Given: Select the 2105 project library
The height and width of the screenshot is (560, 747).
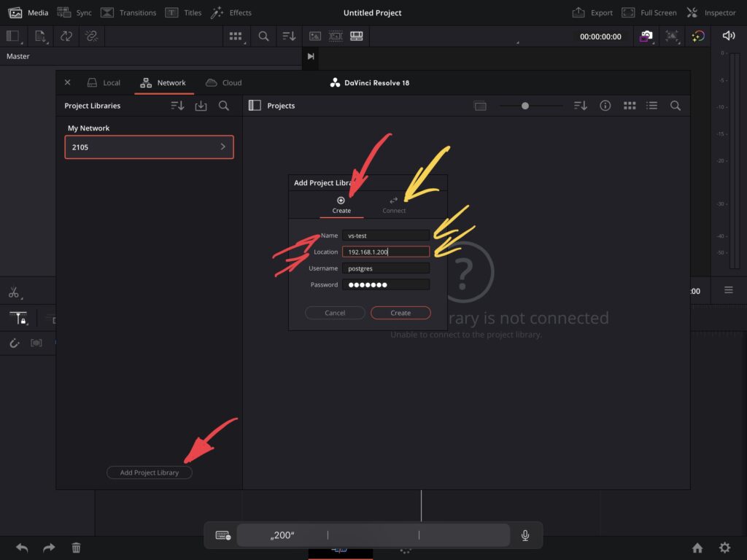Looking at the screenshot, I should coord(149,147).
